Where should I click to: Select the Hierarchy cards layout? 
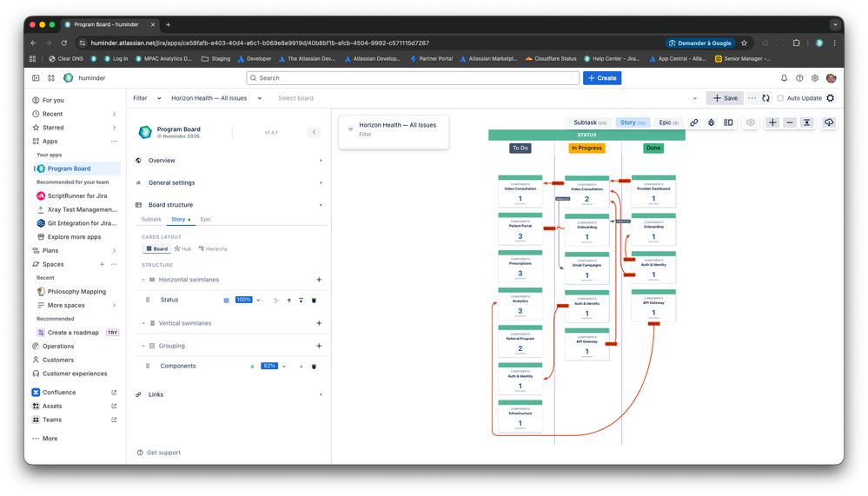213,249
